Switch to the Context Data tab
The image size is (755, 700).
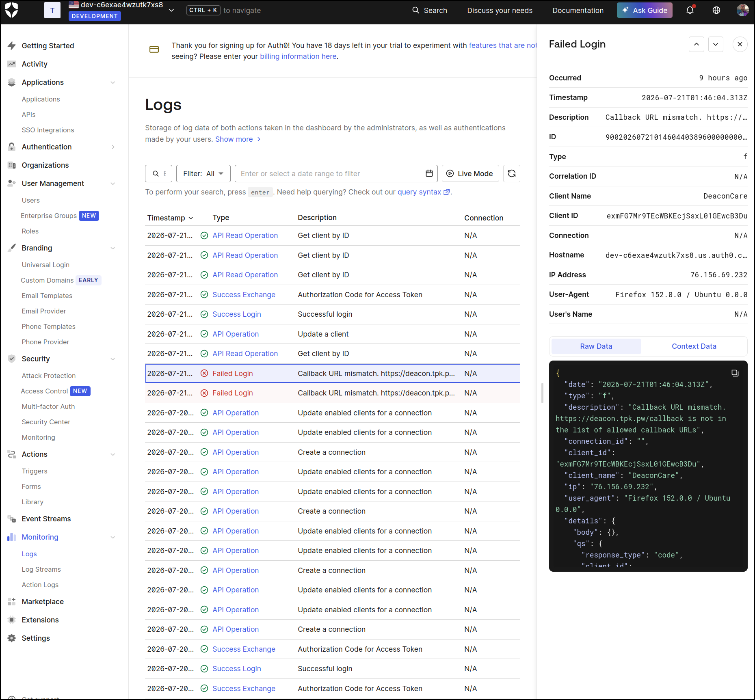(694, 346)
